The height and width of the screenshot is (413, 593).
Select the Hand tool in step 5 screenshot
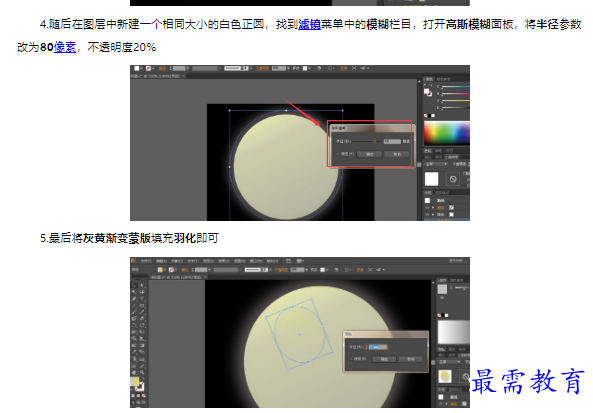[134, 372]
